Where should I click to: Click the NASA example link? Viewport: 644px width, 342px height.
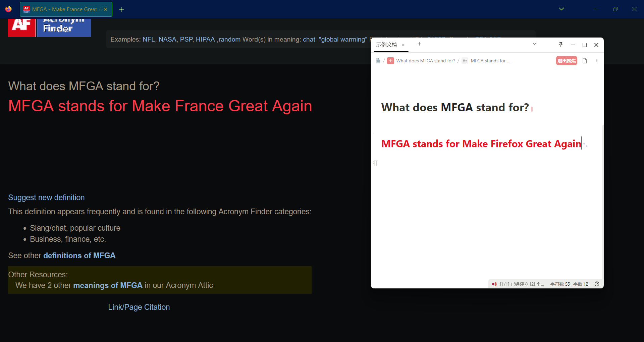[167, 40]
